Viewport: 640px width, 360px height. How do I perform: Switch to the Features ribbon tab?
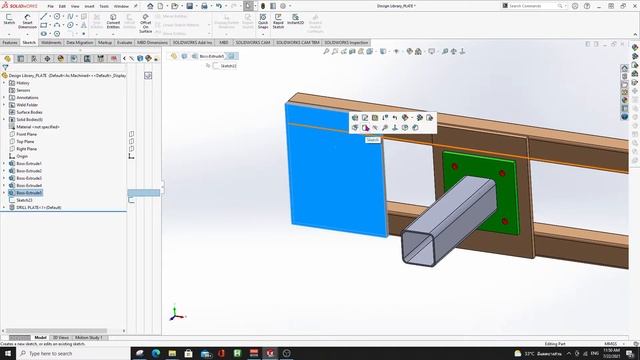coord(10,42)
